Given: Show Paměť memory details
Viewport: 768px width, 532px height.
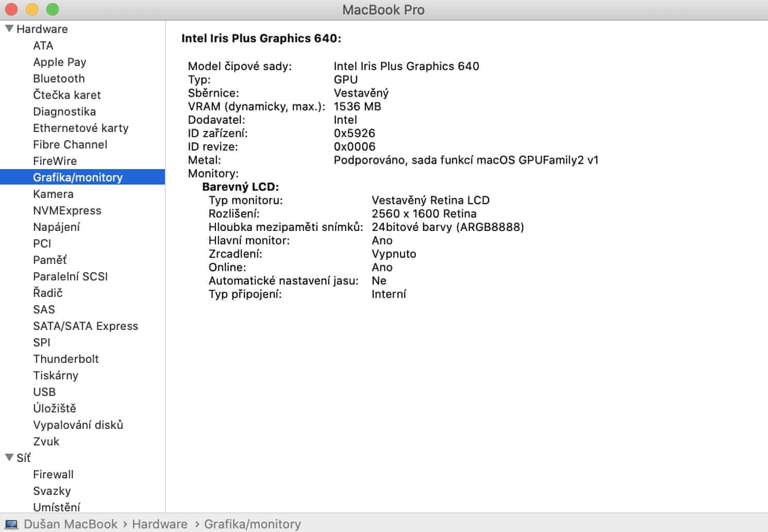Looking at the screenshot, I should [x=50, y=260].
